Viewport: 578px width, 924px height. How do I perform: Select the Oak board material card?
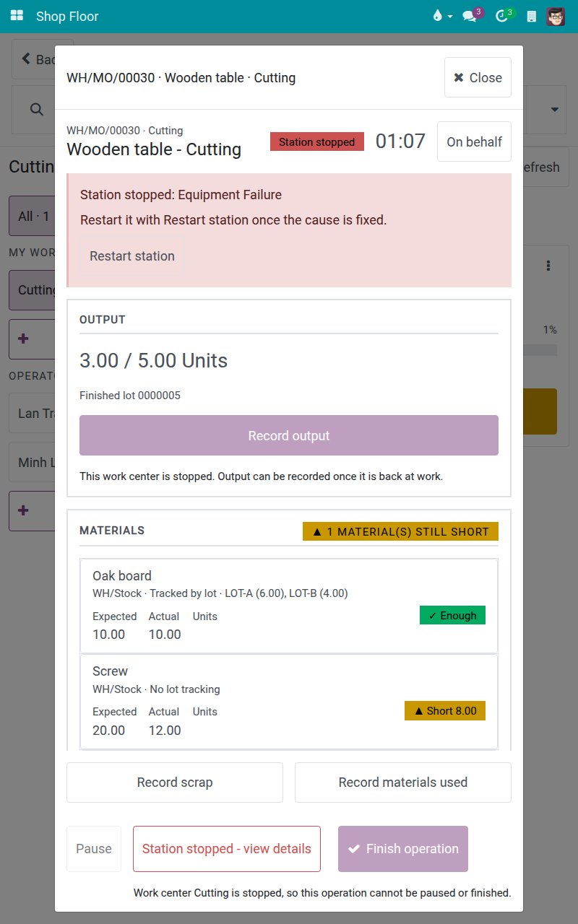point(289,606)
